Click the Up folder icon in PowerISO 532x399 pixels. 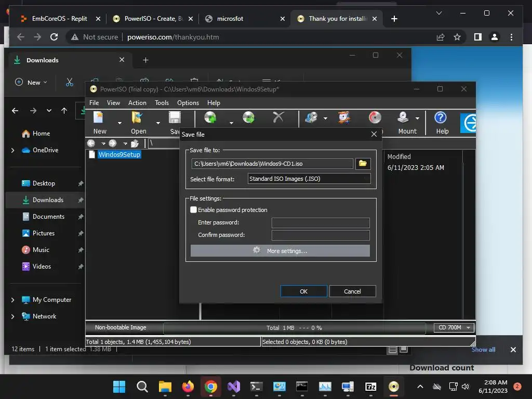point(135,143)
